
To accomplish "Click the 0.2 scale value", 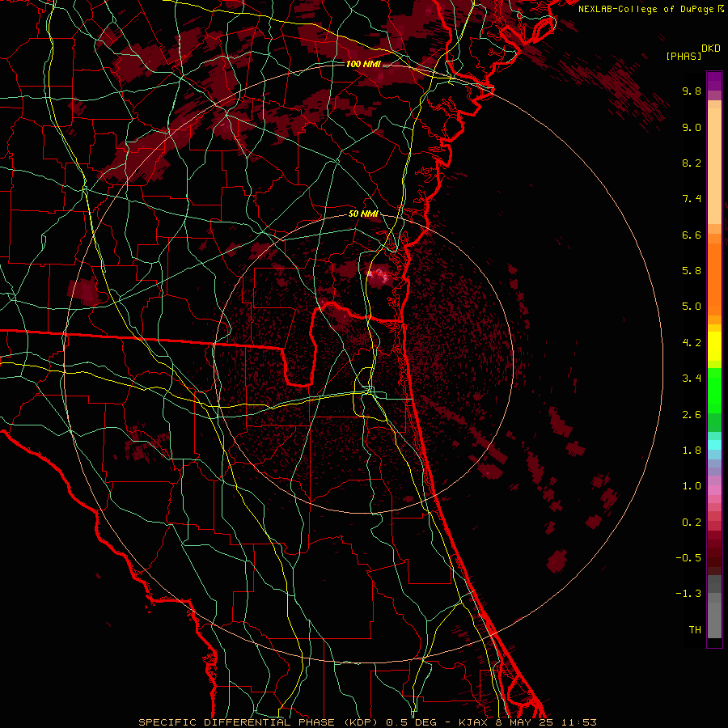I will pos(692,523).
